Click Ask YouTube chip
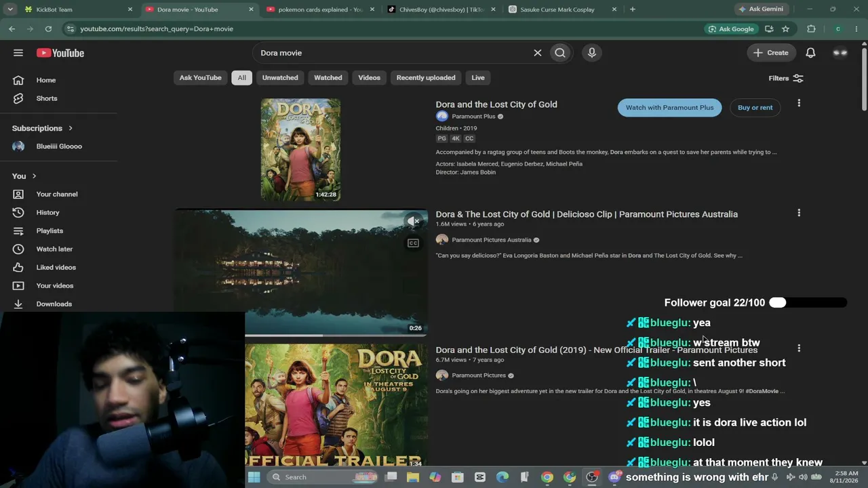This screenshot has height=488, width=868. tap(201, 78)
